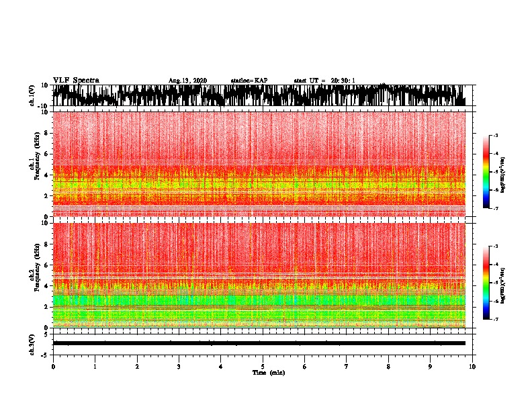Screen dimensions: 532x411
Task: Click time axis tick label '0'
Action: tap(53, 367)
